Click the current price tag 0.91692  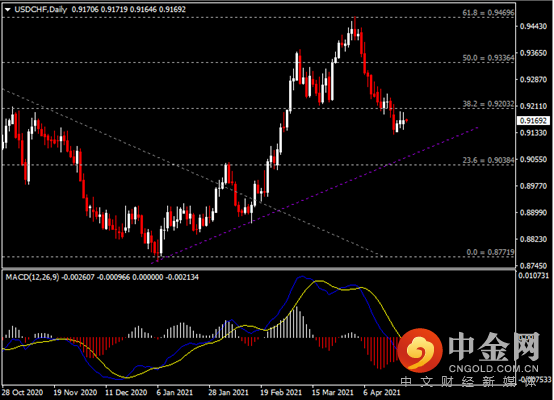click(533, 121)
